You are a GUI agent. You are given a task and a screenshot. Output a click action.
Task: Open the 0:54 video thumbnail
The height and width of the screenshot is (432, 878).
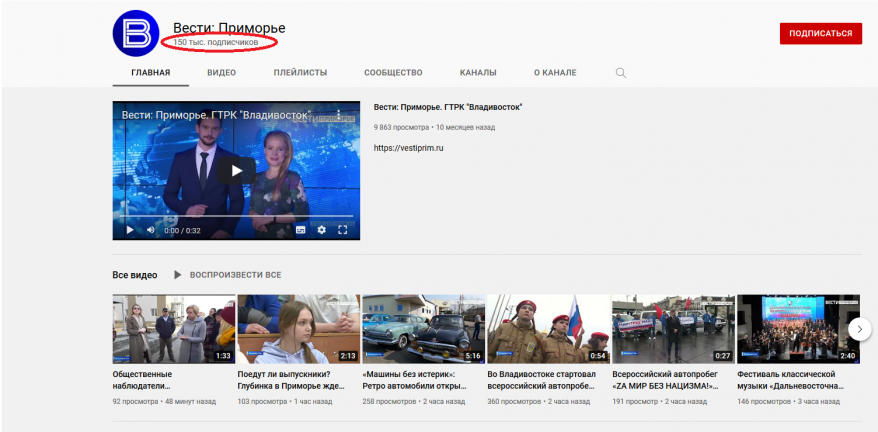click(x=548, y=329)
